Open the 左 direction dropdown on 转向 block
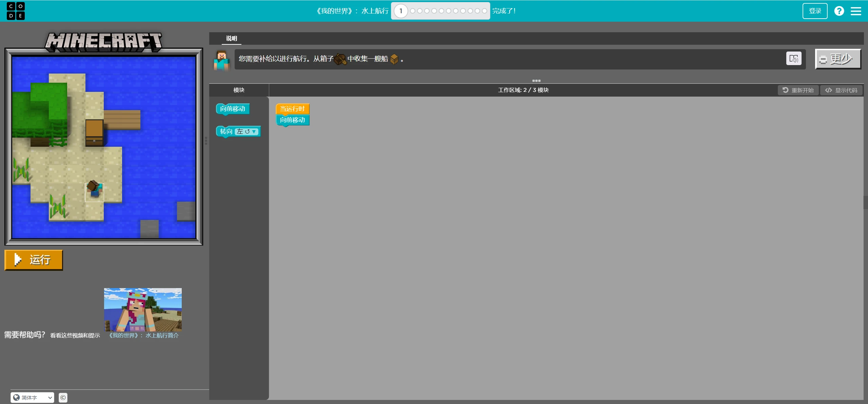This screenshot has height=404, width=868. tap(246, 132)
